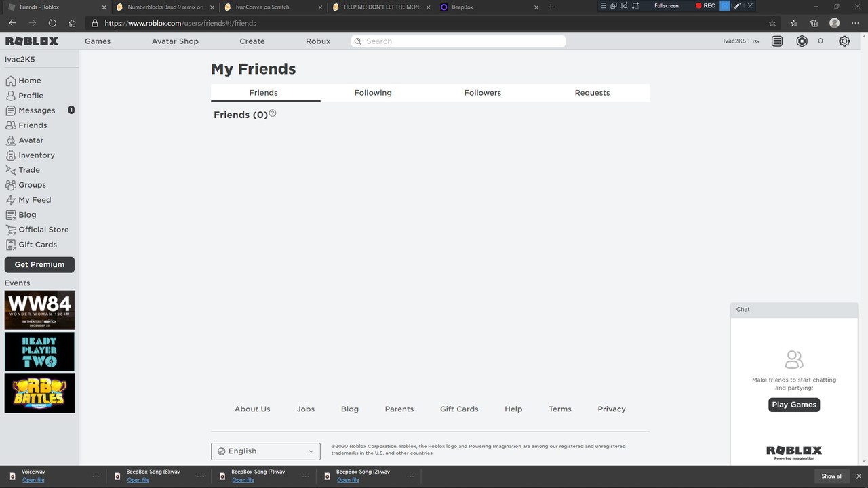This screenshot has height=488, width=868.
Task: Add this page to favorites star
Action: (x=772, y=23)
